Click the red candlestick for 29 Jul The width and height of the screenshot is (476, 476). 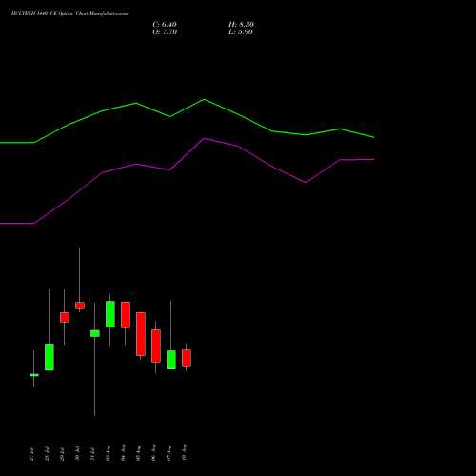[x=65, y=317]
